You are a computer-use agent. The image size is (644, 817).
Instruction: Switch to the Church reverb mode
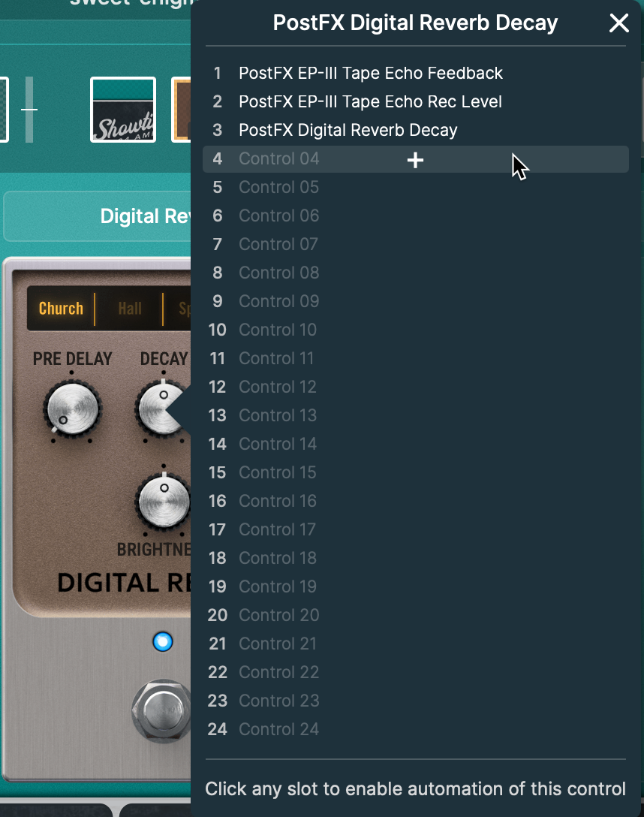[x=61, y=308]
